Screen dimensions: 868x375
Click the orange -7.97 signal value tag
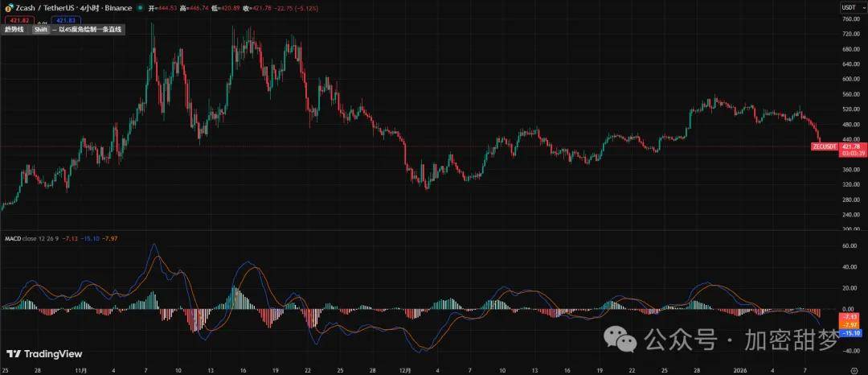point(850,324)
